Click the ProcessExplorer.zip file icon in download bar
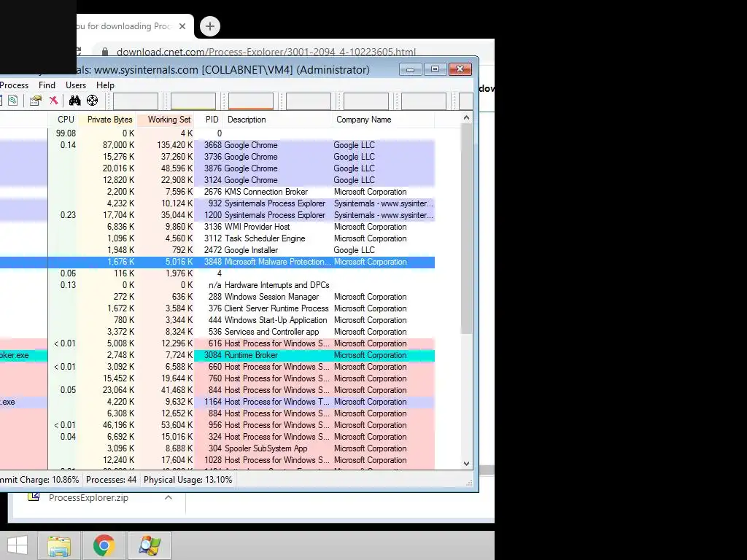The height and width of the screenshot is (560, 747). pos(34,497)
